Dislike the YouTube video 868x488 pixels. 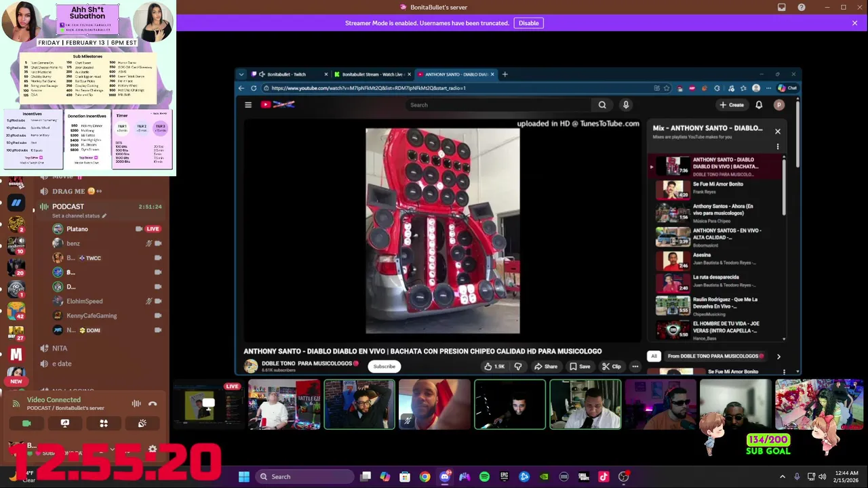[x=518, y=367]
